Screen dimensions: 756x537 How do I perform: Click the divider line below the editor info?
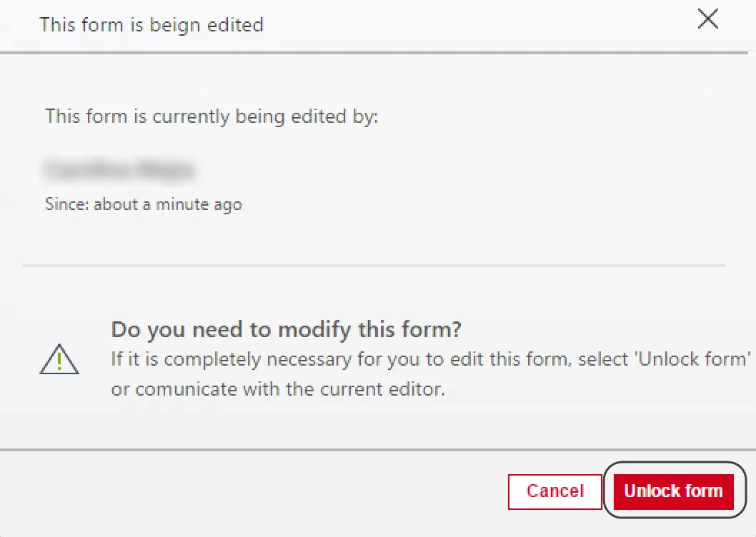pyautogui.click(x=374, y=265)
